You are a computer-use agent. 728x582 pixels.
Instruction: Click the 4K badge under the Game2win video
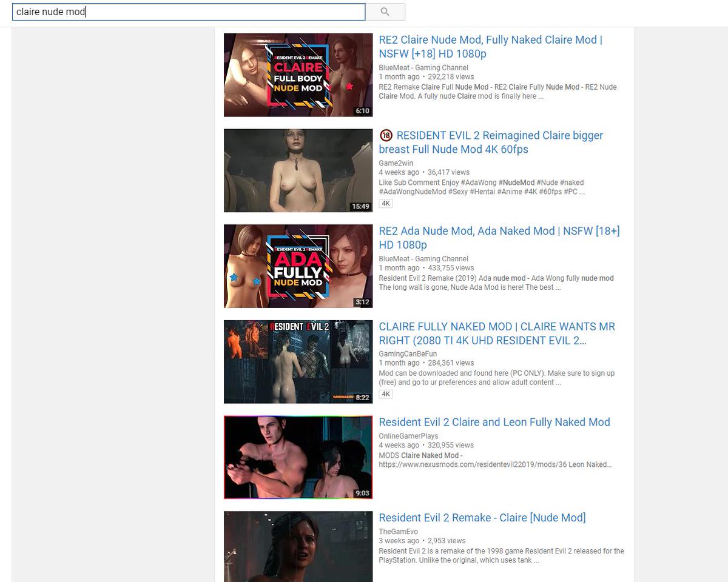[386, 204]
